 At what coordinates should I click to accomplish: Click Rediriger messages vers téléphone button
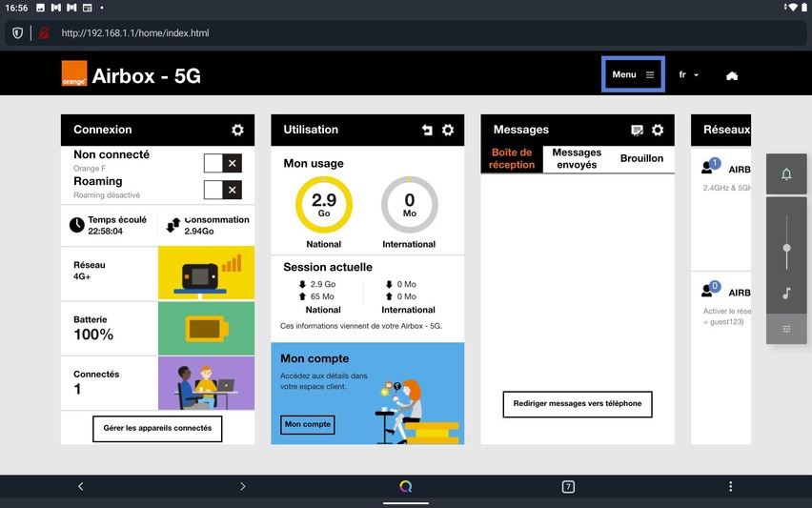tap(578, 404)
